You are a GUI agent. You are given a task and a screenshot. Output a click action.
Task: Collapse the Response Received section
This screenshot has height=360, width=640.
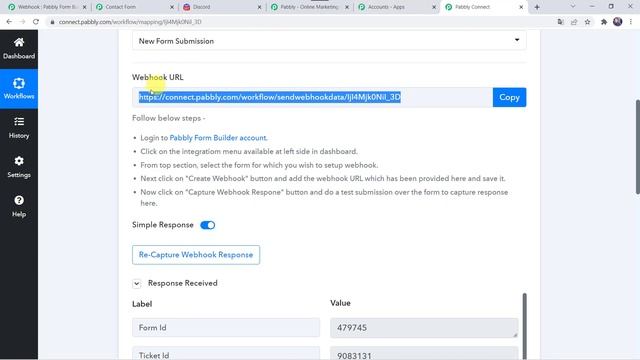click(137, 284)
